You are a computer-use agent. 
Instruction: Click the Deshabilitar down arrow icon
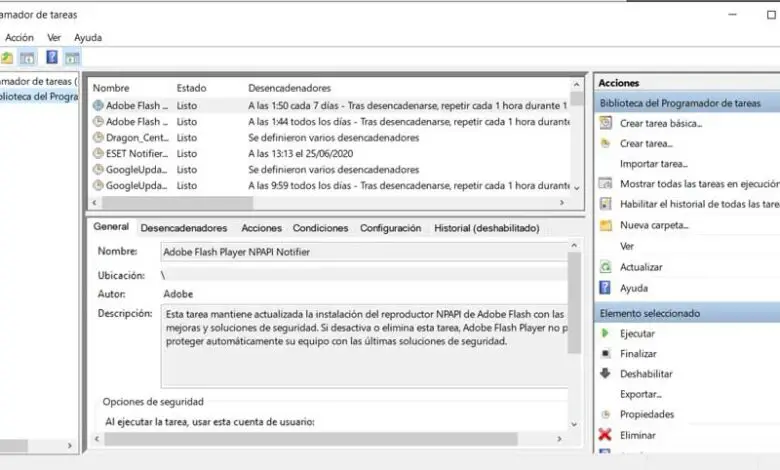pyautogui.click(x=605, y=374)
